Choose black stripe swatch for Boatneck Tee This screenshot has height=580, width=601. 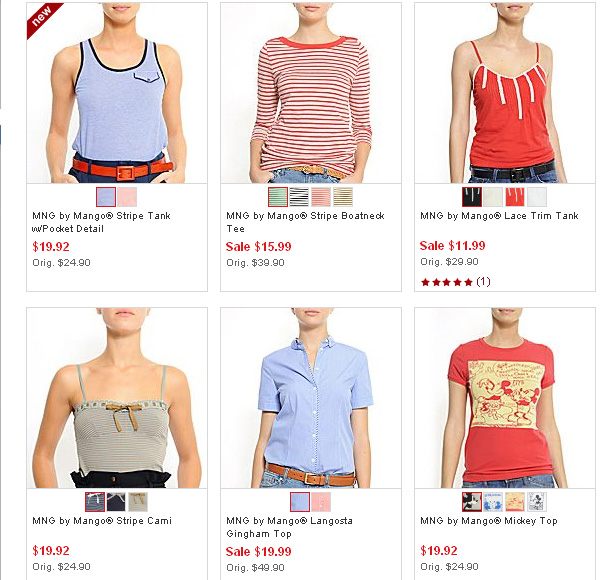pos(299,197)
